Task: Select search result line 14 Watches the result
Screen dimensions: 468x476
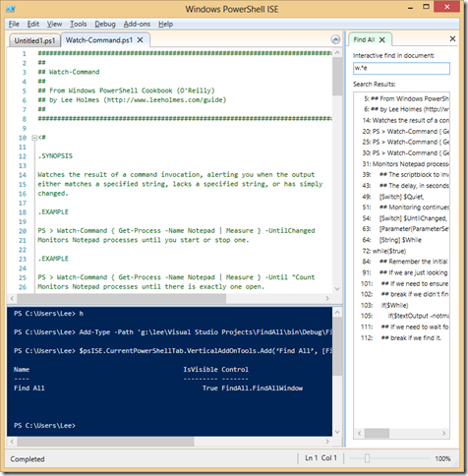Action: pyautogui.click(x=405, y=120)
